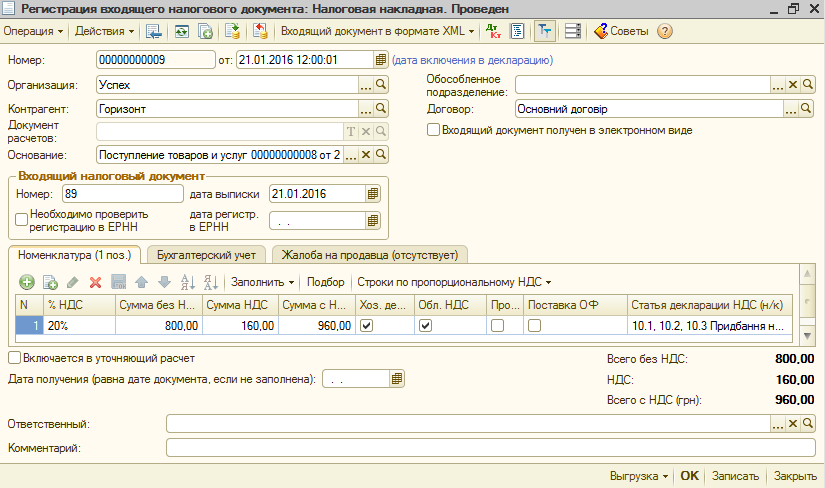Open the Жалоба на продавца tab
The image size is (825, 488).
(369, 255)
